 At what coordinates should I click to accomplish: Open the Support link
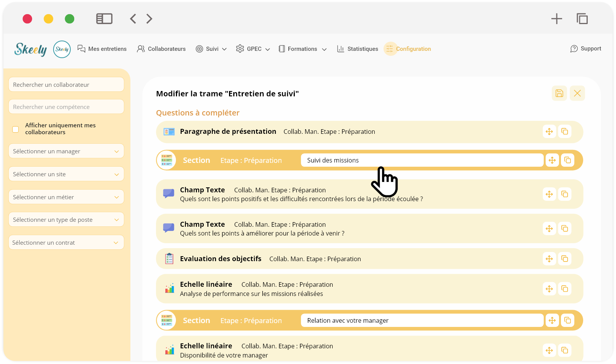[585, 49]
